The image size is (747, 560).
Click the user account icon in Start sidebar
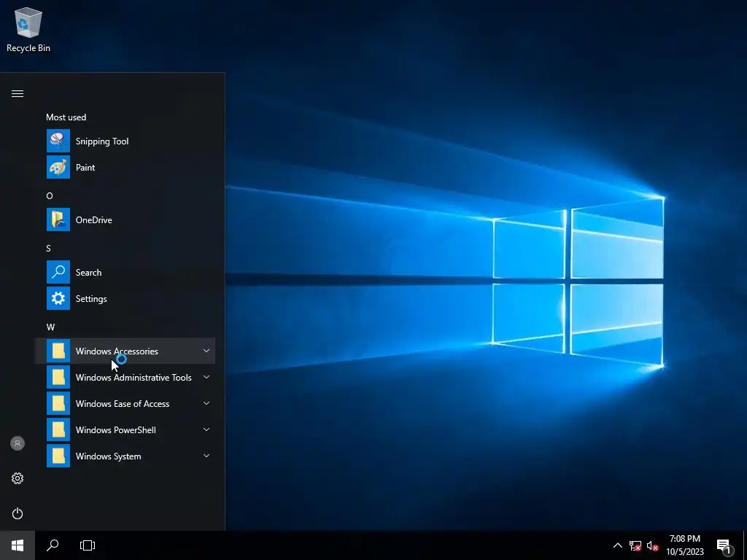(18, 443)
